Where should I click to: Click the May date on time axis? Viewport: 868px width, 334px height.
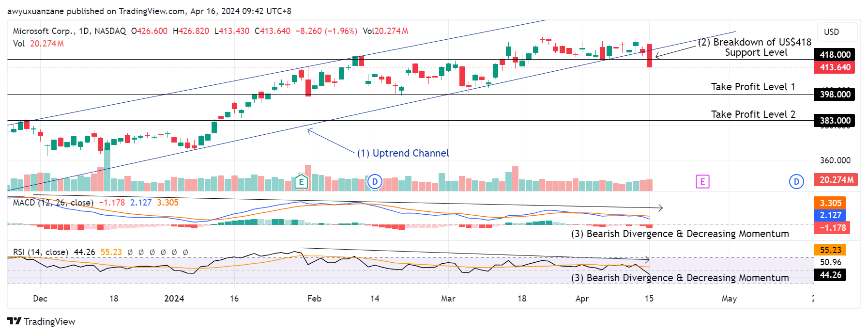point(730,299)
